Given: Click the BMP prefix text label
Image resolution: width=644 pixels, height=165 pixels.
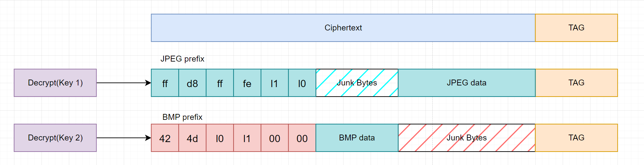Looking at the screenshot, I should [182, 117].
